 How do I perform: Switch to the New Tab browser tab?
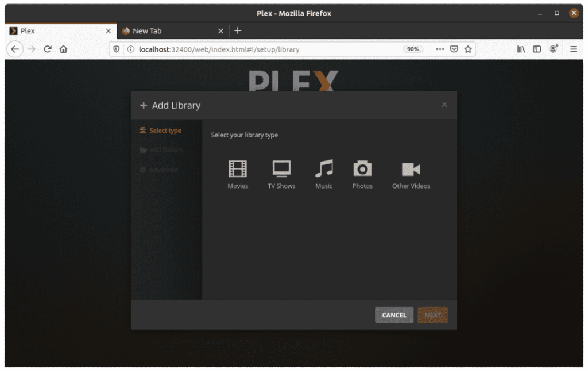[x=173, y=31]
